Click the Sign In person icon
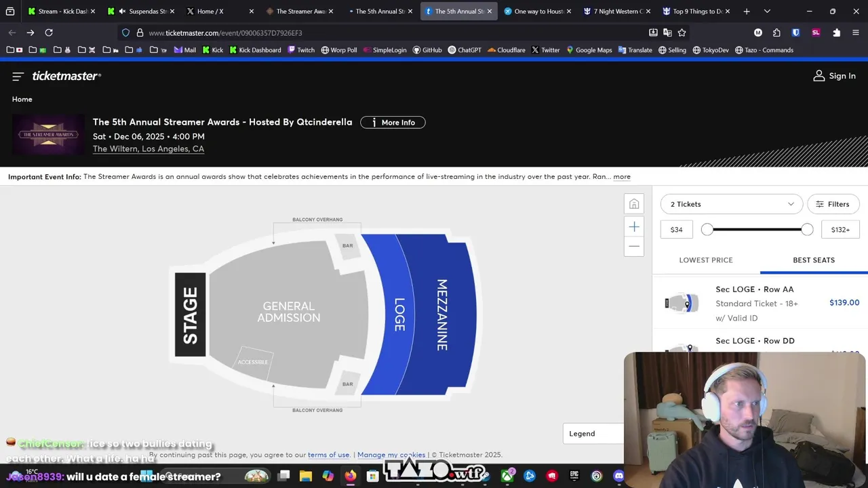Image resolution: width=868 pixels, height=488 pixels. click(x=819, y=76)
